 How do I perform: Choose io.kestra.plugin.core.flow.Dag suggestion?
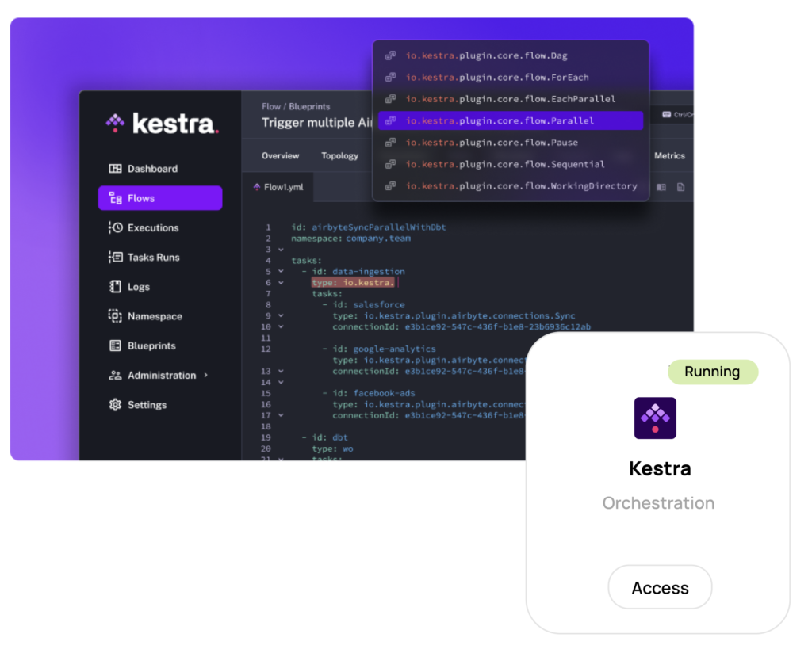click(511, 55)
